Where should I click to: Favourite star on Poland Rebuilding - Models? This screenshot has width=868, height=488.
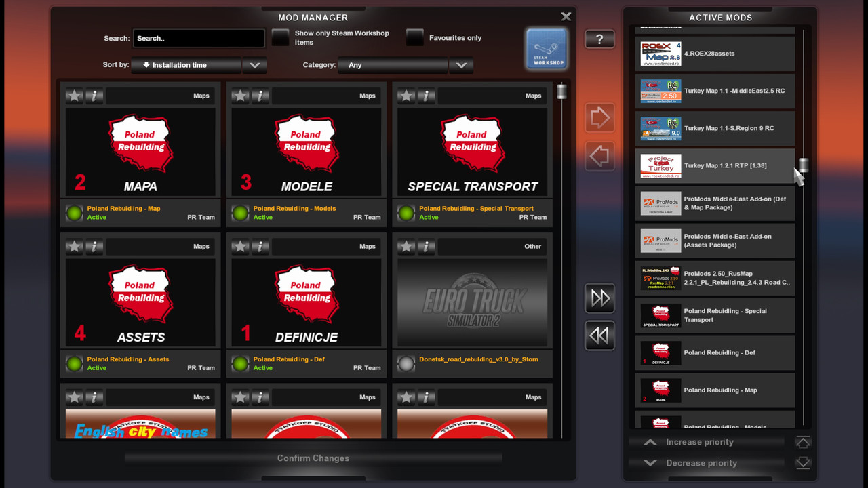pos(240,96)
